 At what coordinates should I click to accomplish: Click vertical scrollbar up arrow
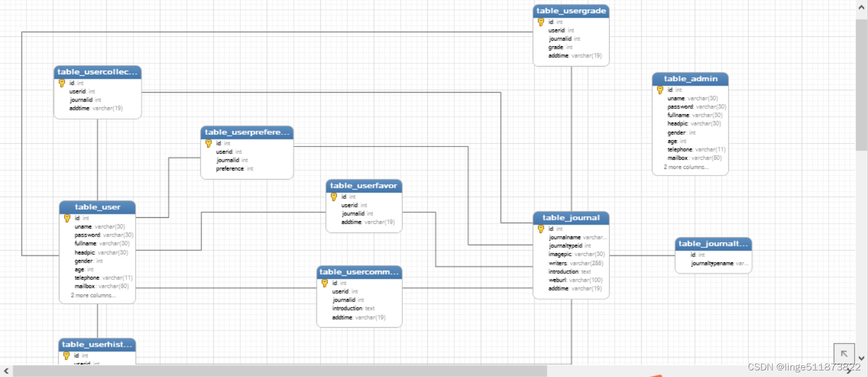[x=861, y=8]
